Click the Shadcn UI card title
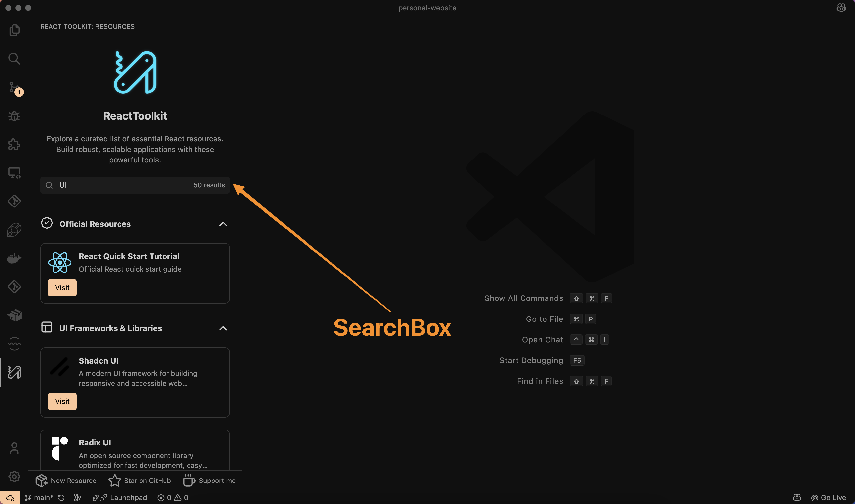 point(98,361)
